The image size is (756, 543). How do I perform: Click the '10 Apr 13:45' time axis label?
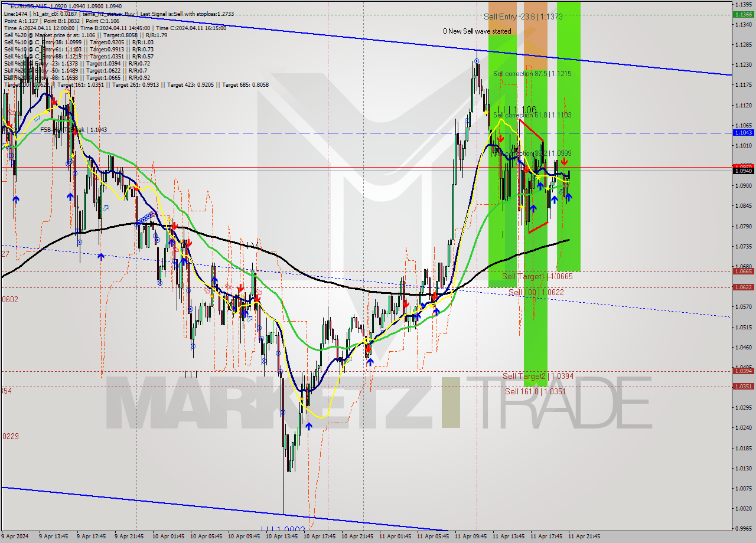tap(283, 537)
